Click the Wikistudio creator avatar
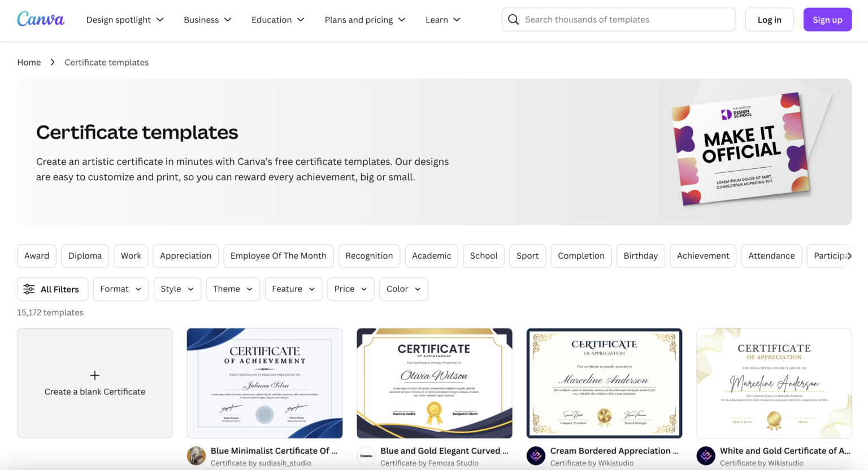 [x=535, y=456]
